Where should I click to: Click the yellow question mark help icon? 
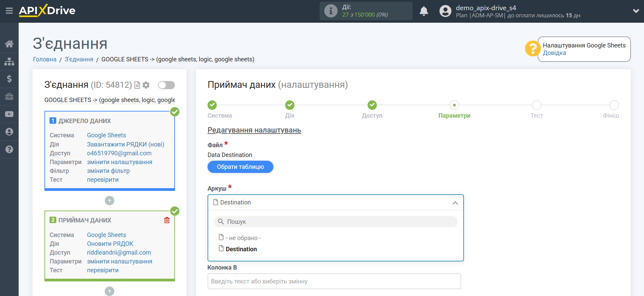coord(532,48)
